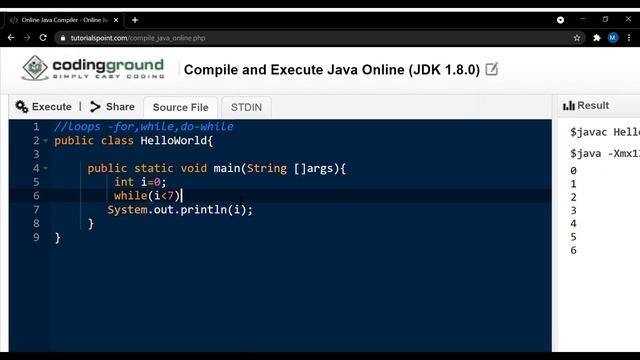Click line number 3 in the gutter
Image resolution: width=640 pixels, height=360 pixels.
click(36, 154)
